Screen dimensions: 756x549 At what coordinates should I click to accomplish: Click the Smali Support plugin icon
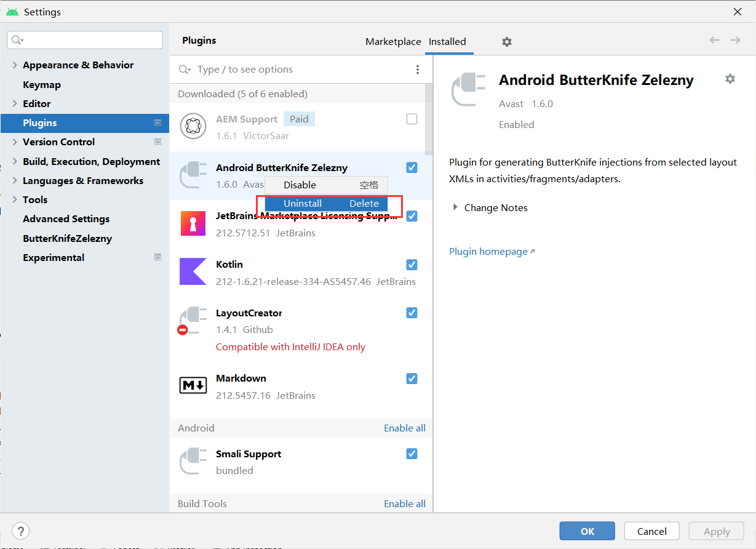pyautogui.click(x=193, y=461)
